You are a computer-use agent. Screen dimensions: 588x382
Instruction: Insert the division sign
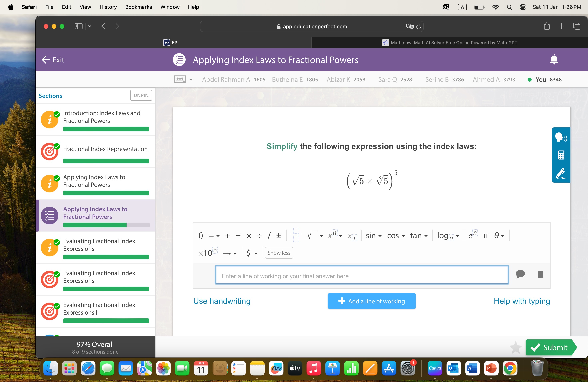[x=259, y=236]
